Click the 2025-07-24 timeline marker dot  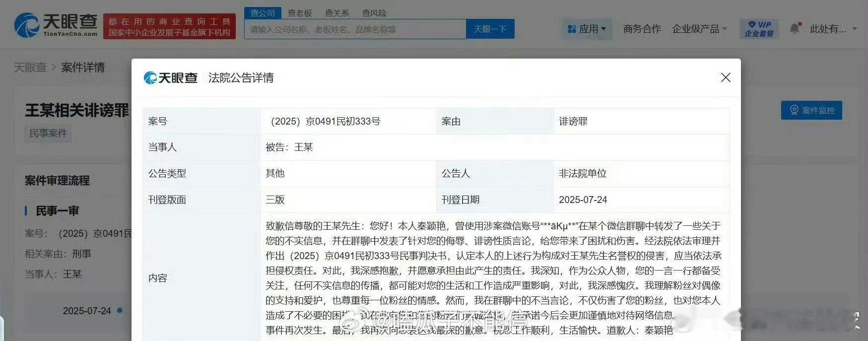(x=120, y=310)
